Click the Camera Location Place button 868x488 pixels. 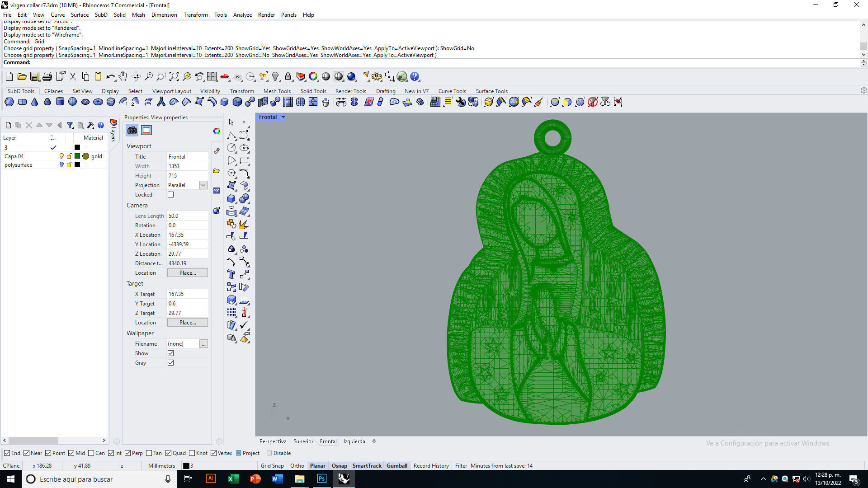pos(188,273)
